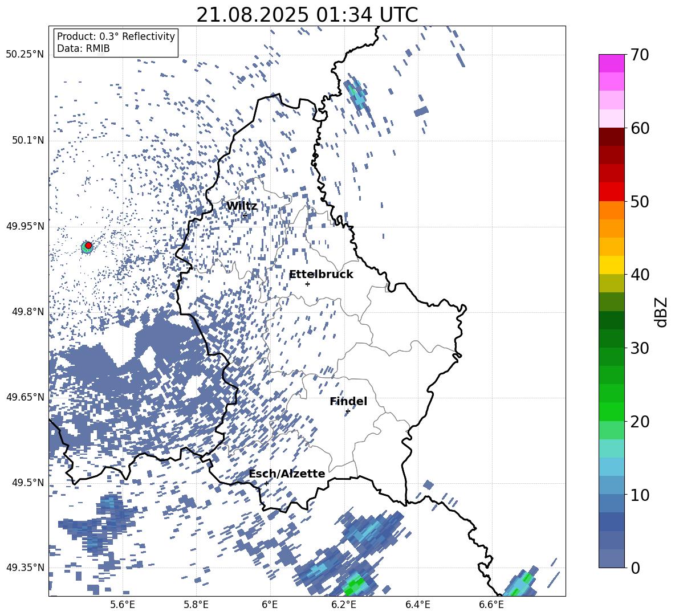Viewport: 675px width, 616px height.
Task: Click the bright green swatch above 20 dBZ
Action: 611,411
